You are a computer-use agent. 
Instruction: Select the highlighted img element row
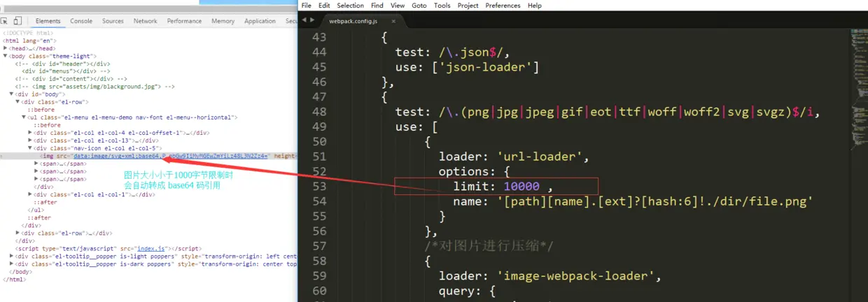tap(148, 156)
